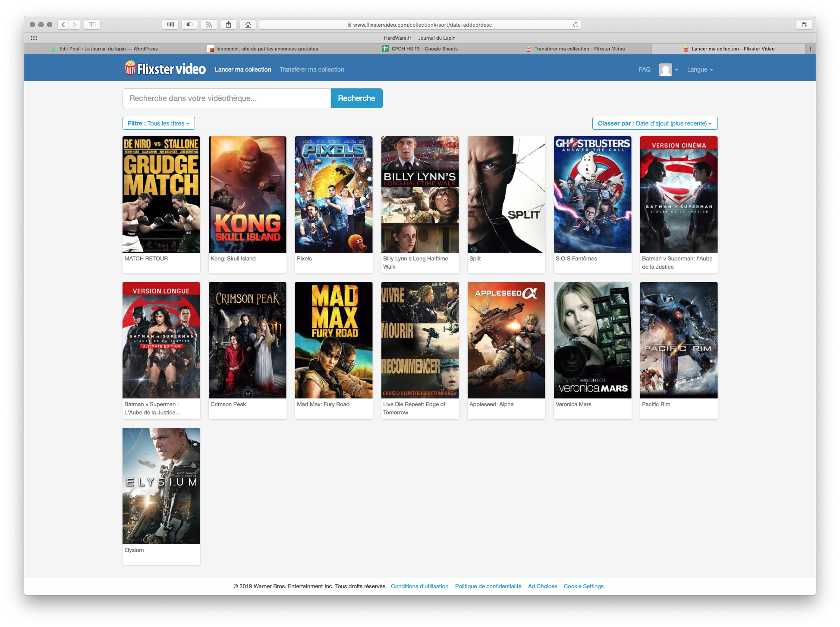Switch to Edit Post WordPress tab
The image size is (840, 627).
[104, 49]
